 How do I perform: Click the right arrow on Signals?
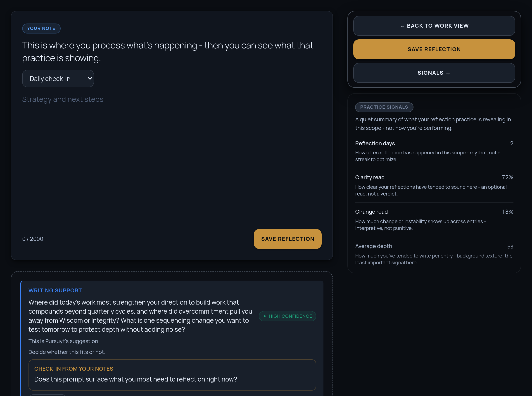pos(448,73)
